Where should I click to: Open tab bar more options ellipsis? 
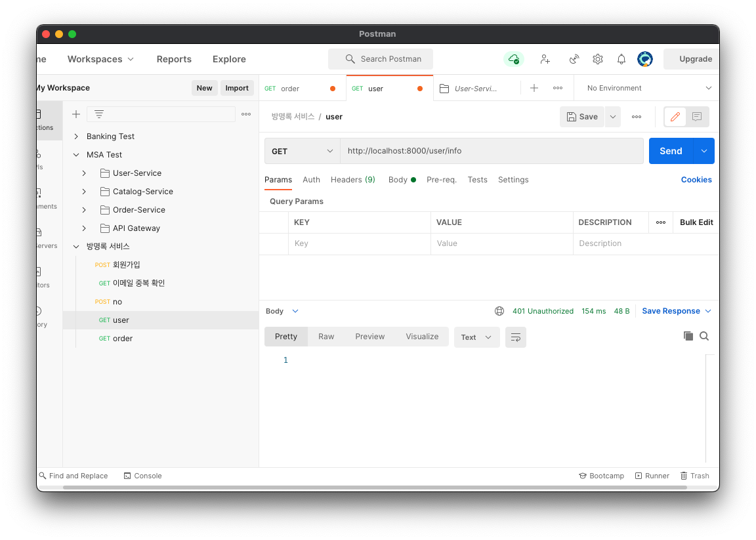558,88
